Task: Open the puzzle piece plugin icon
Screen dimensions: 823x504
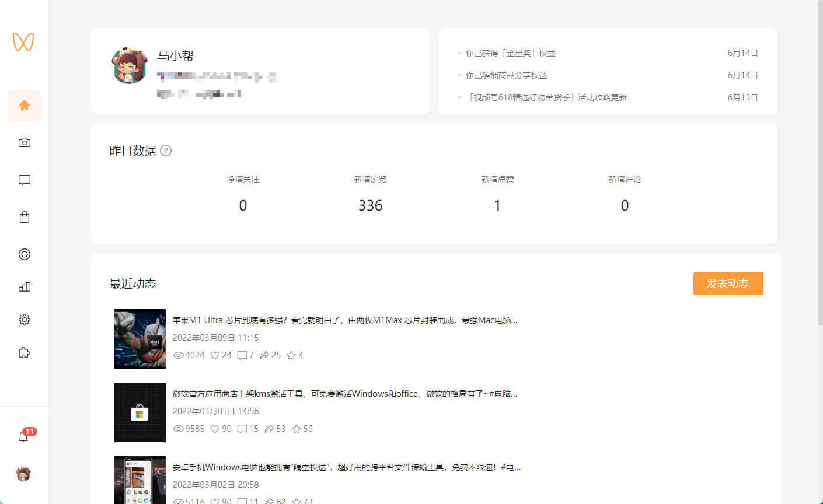Action: [x=25, y=352]
